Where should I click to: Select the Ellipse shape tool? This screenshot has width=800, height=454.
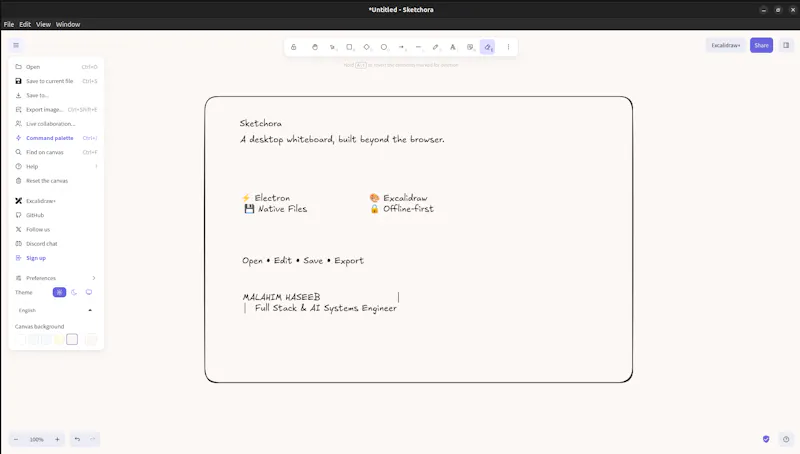tap(384, 47)
